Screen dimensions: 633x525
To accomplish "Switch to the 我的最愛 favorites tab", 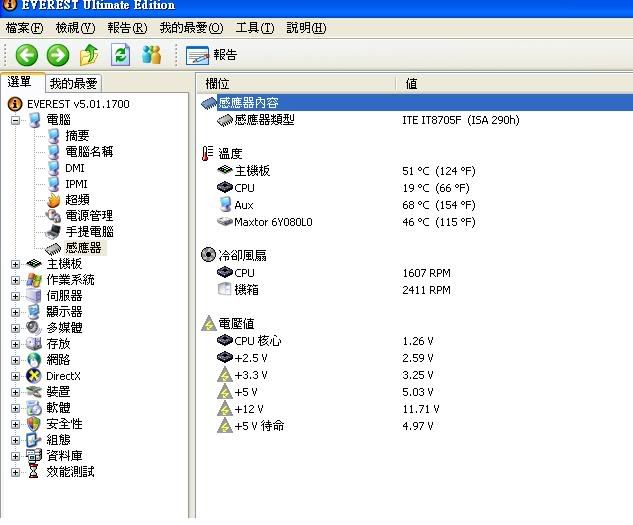I will click(74, 84).
